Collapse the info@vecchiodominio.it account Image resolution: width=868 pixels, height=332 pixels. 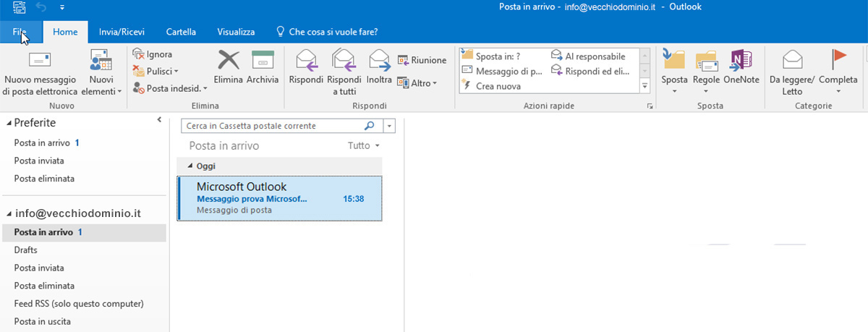click(x=9, y=214)
